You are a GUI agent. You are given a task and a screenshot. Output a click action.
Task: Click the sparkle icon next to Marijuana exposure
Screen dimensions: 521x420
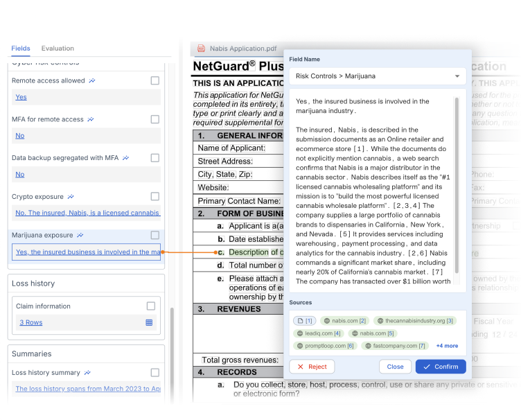point(80,235)
